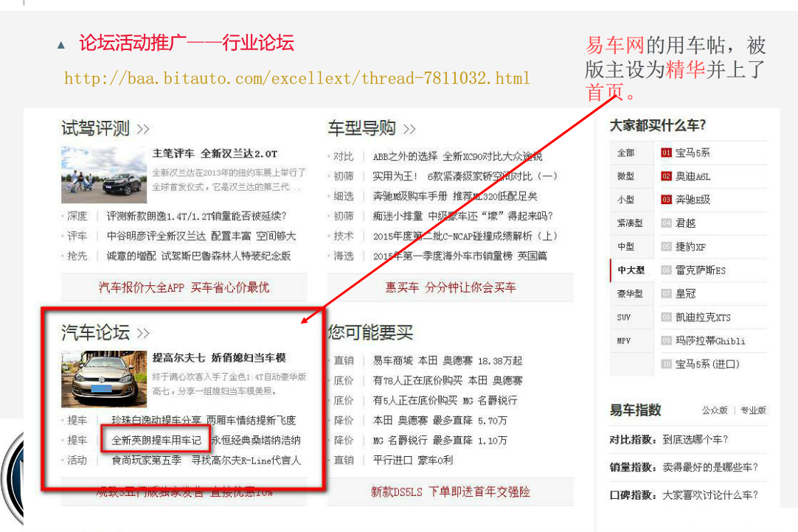Screen dimensions: 798x532
Task: Click 汽车报价大全APP promotion banner
Action: pos(184,287)
